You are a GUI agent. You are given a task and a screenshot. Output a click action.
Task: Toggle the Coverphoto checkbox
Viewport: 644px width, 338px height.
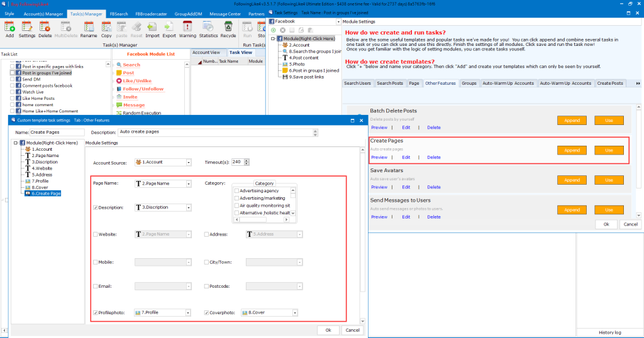[x=206, y=313]
